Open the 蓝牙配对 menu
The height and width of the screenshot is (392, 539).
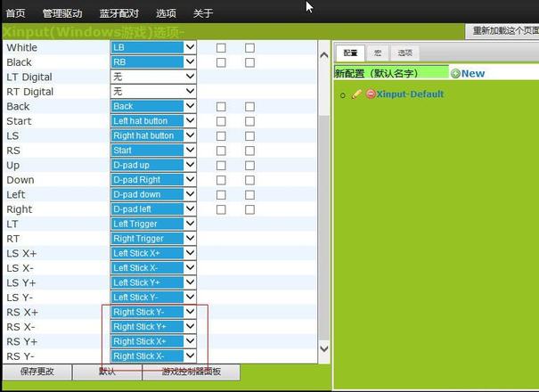pos(119,13)
